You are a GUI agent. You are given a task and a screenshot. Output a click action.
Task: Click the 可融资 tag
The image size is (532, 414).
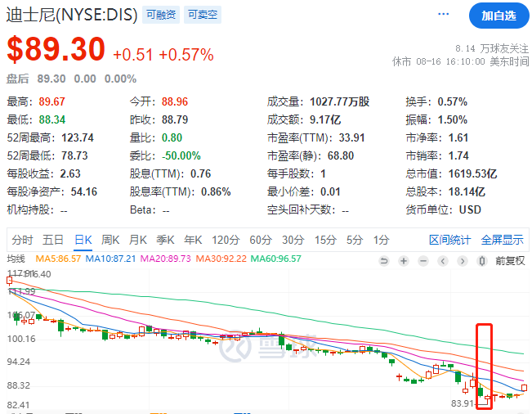pyautogui.click(x=161, y=15)
